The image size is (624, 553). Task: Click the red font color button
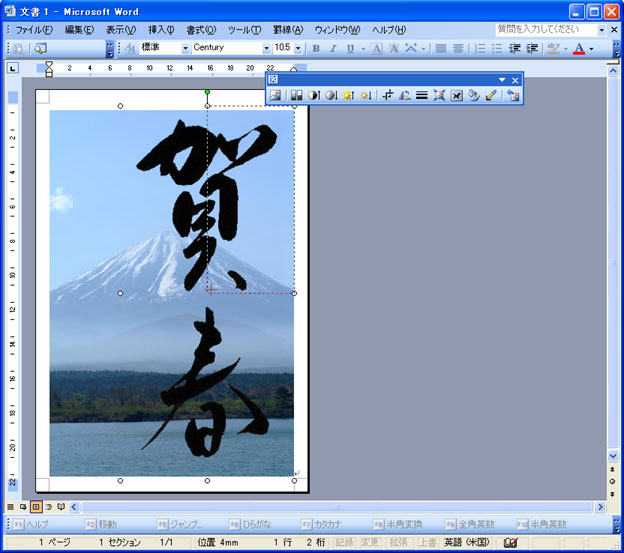point(579,48)
